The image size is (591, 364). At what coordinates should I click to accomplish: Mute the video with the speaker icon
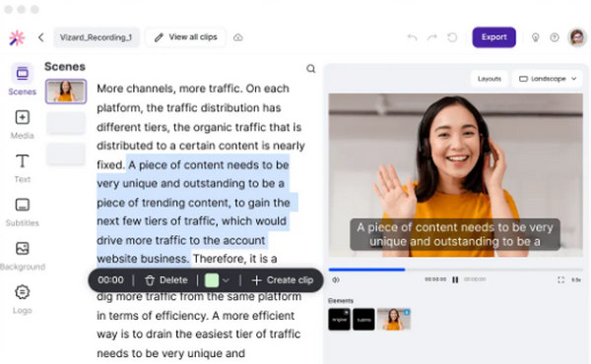point(336,279)
